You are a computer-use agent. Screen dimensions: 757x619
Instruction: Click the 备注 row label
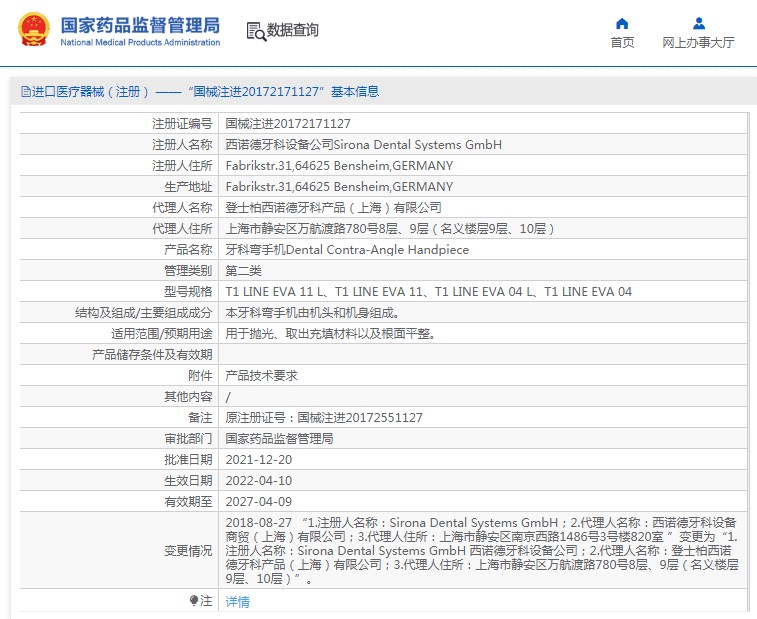pyautogui.click(x=200, y=418)
